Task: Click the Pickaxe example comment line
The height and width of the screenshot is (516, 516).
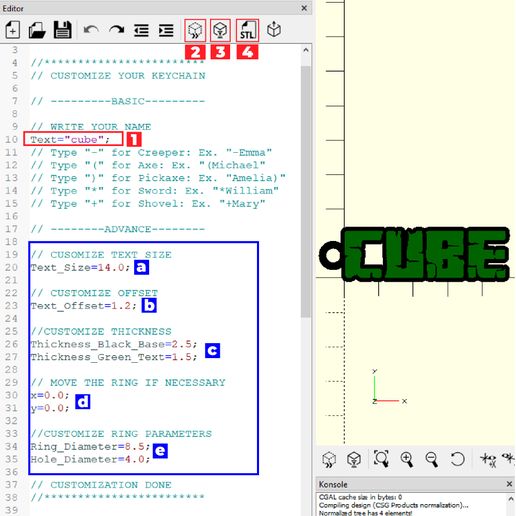Action: [158, 178]
